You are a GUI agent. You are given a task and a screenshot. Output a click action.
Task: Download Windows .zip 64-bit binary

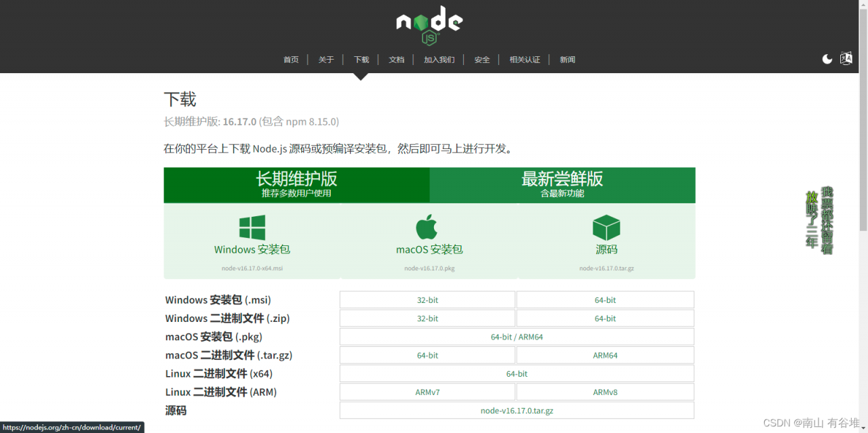click(605, 318)
